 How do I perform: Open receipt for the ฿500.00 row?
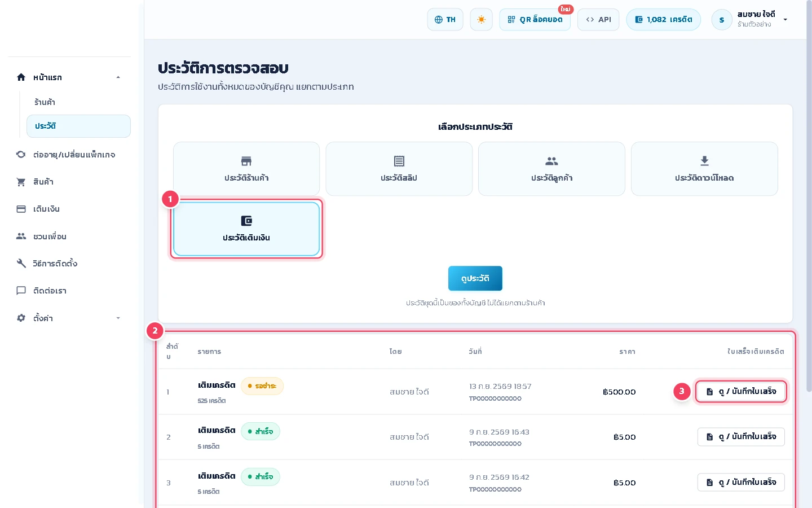coord(741,391)
